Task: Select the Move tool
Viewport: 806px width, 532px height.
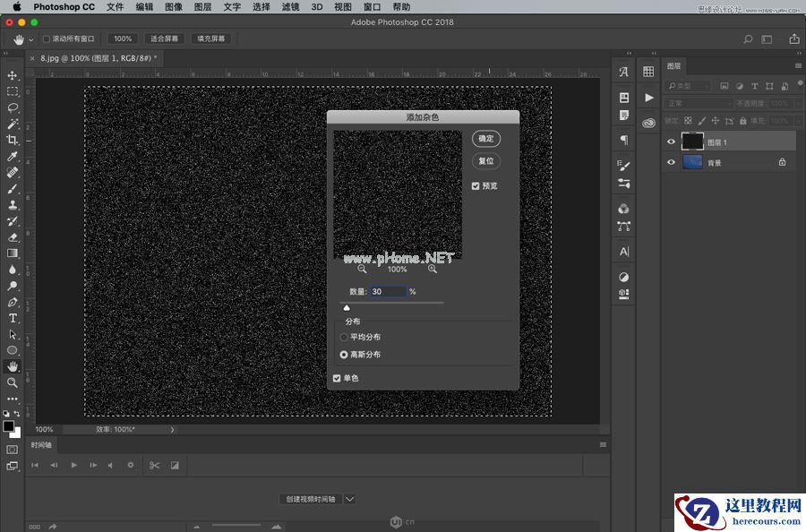Action: point(13,75)
